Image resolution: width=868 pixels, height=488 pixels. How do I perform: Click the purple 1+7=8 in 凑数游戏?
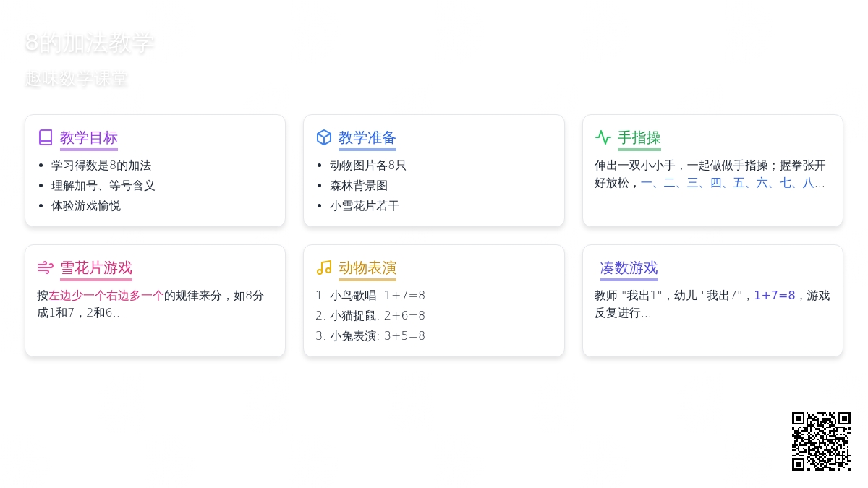coord(774,296)
